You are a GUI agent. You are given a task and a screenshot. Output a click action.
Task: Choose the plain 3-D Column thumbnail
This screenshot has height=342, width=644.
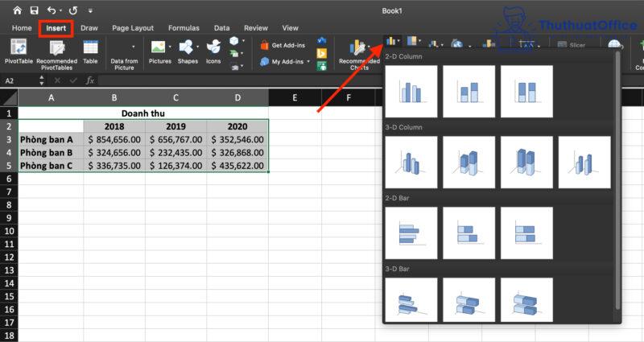(x=584, y=163)
